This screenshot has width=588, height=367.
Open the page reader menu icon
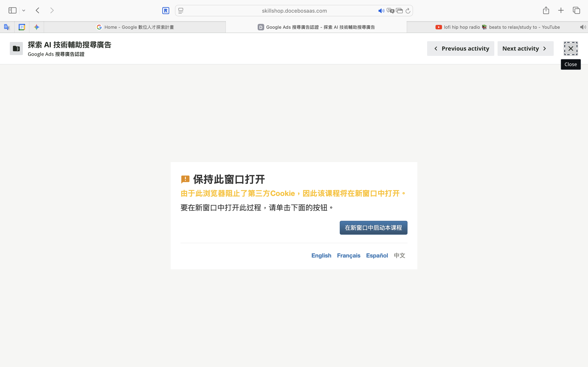point(181,11)
